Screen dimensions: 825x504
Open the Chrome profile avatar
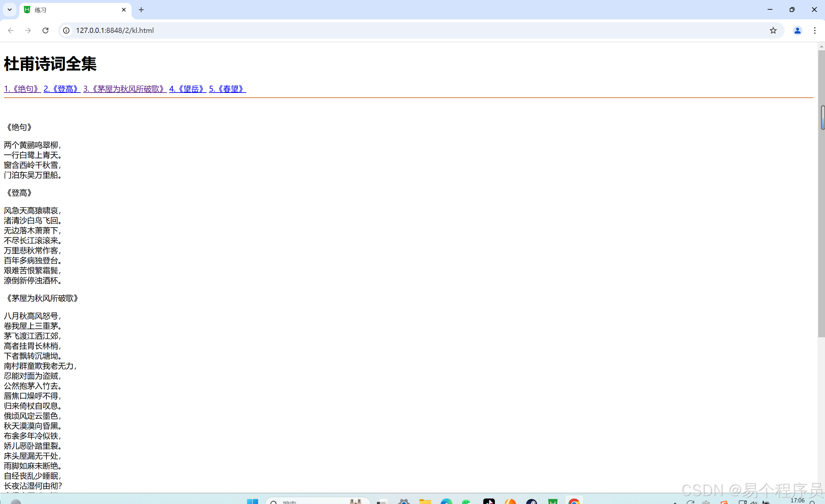[797, 31]
